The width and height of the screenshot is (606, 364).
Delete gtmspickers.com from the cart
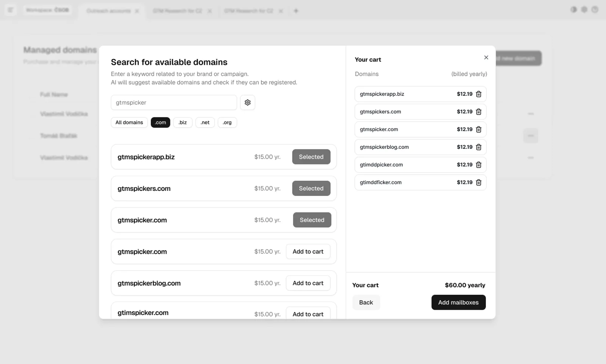tap(478, 112)
